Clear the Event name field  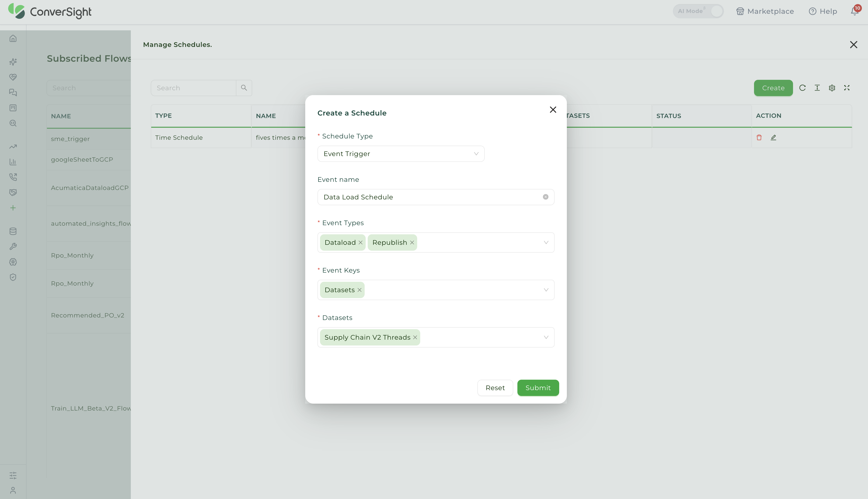click(x=545, y=197)
